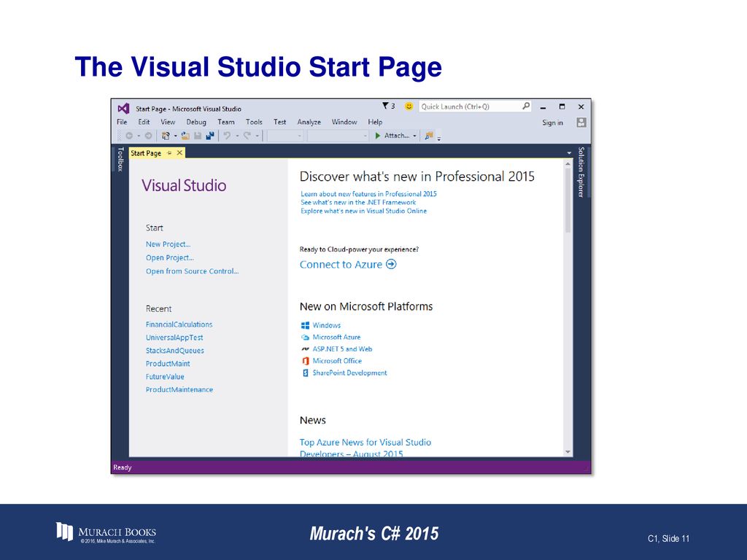
Task: Pin the Start Page tab with pushpin icon
Action: [169, 153]
